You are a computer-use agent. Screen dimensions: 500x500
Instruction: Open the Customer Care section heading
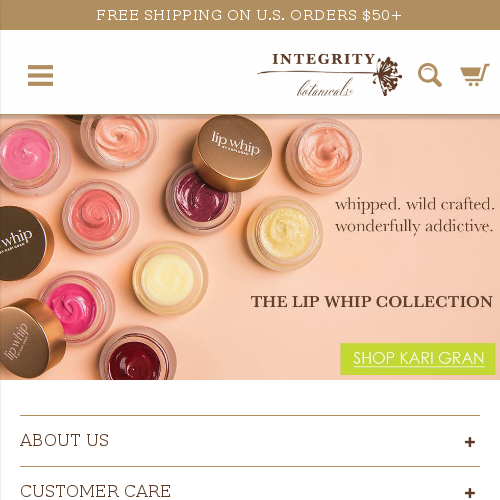[x=95, y=491]
